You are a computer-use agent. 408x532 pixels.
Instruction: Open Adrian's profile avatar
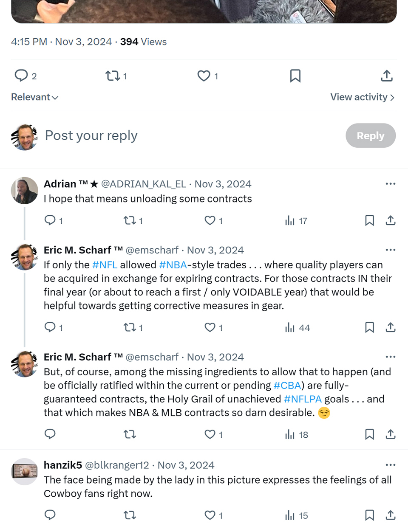point(25,191)
